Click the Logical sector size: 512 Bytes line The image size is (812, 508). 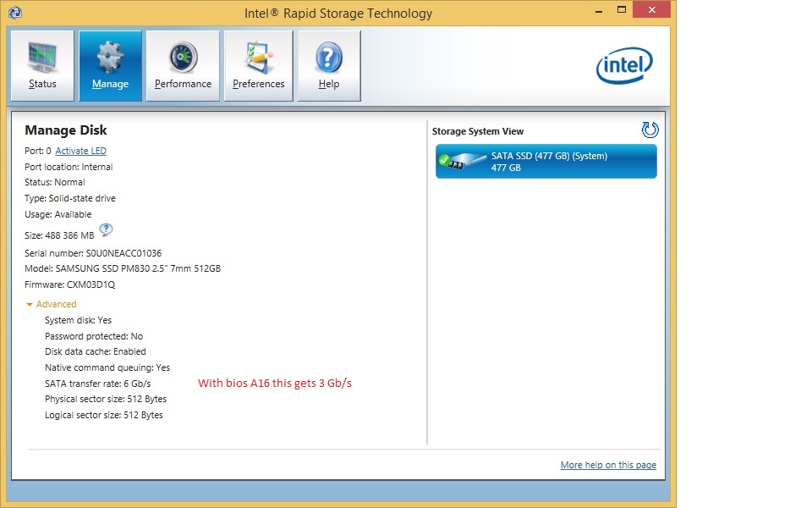click(x=103, y=415)
